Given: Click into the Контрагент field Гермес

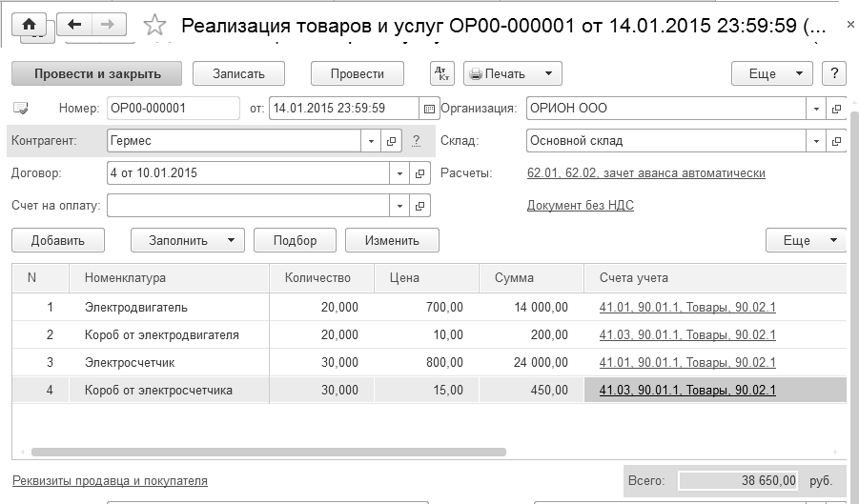Looking at the screenshot, I should [234, 141].
